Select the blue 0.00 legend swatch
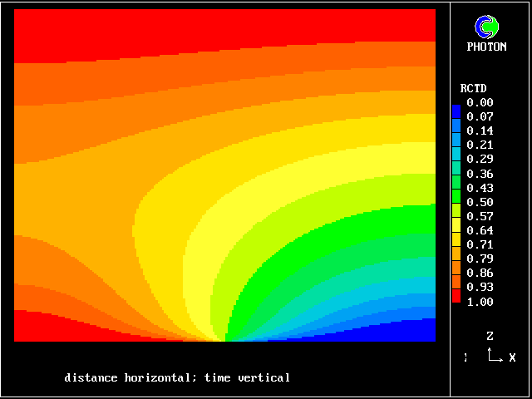This screenshot has width=532, height=399. (x=456, y=108)
